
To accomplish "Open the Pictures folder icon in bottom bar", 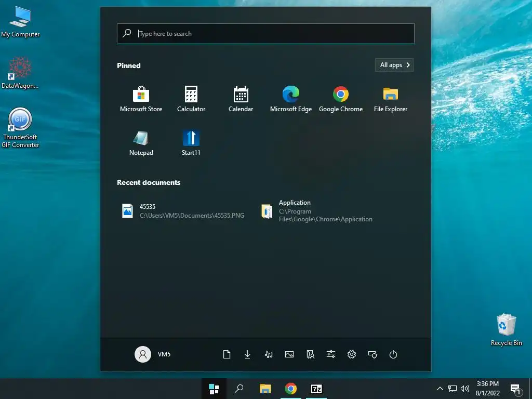I will [x=289, y=354].
